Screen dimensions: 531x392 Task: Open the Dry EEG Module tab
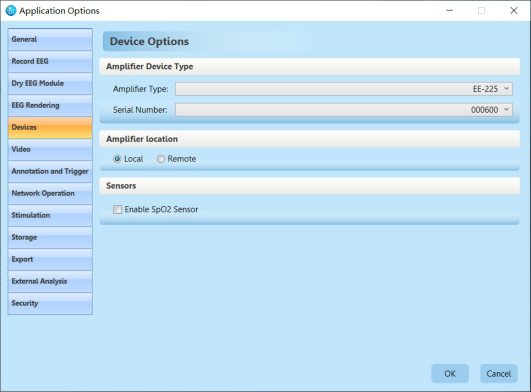[50, 84]
